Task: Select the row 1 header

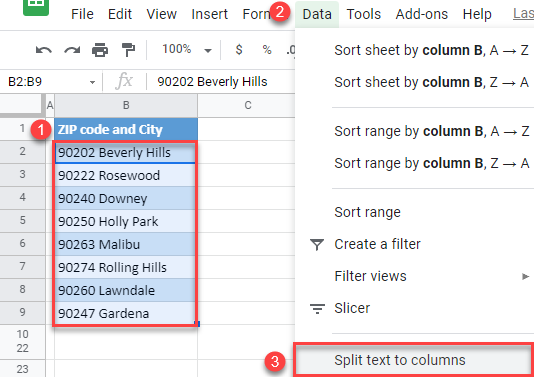Action: [x=22, y=128]
